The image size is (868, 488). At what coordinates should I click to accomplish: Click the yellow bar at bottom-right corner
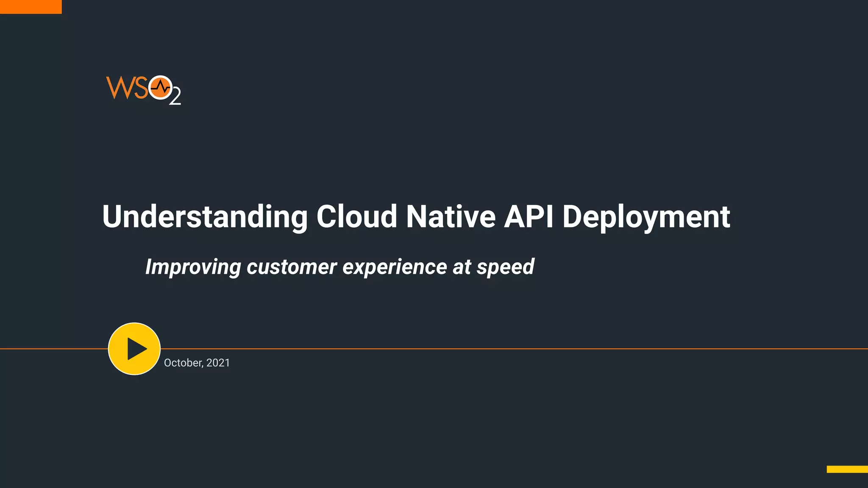coord(847,469)
